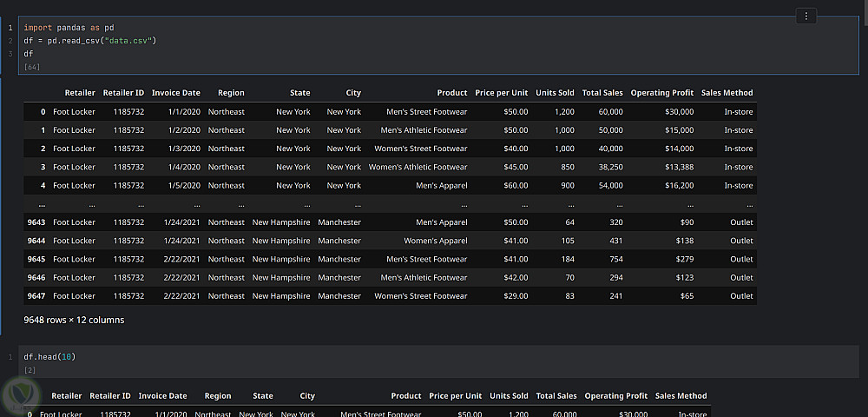
Task: Click the City column header in first table
Action: pos(353,92)
